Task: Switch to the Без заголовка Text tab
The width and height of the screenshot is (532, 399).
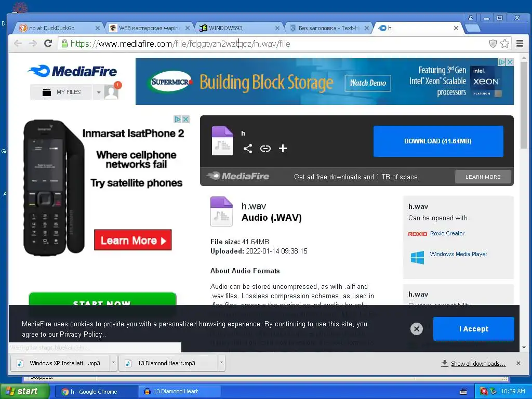Action: pyautogui.click(x=328, y=28)
